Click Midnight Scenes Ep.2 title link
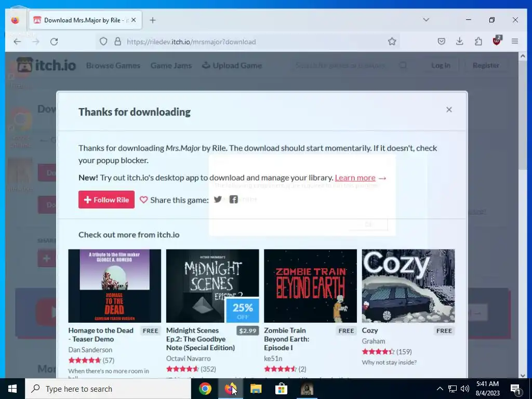Image resolution: width=532 pixels, height=399 pixels. click(201, 339)
